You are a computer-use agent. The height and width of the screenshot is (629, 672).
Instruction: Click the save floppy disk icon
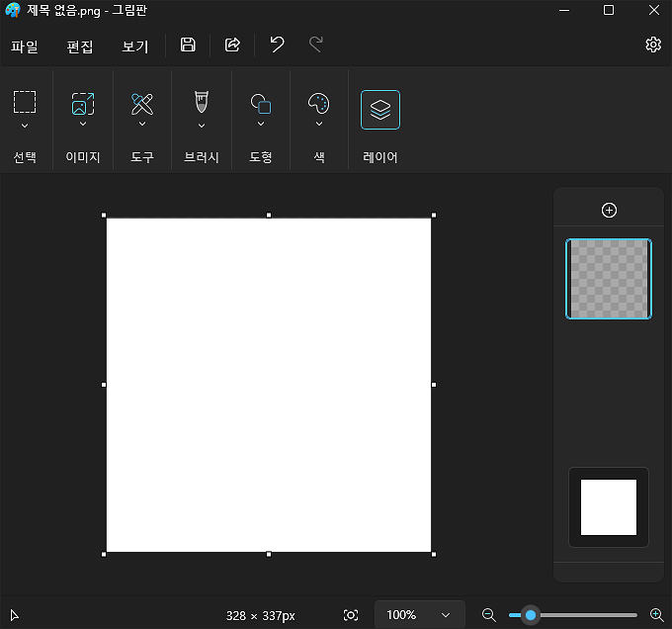(188, 45)
